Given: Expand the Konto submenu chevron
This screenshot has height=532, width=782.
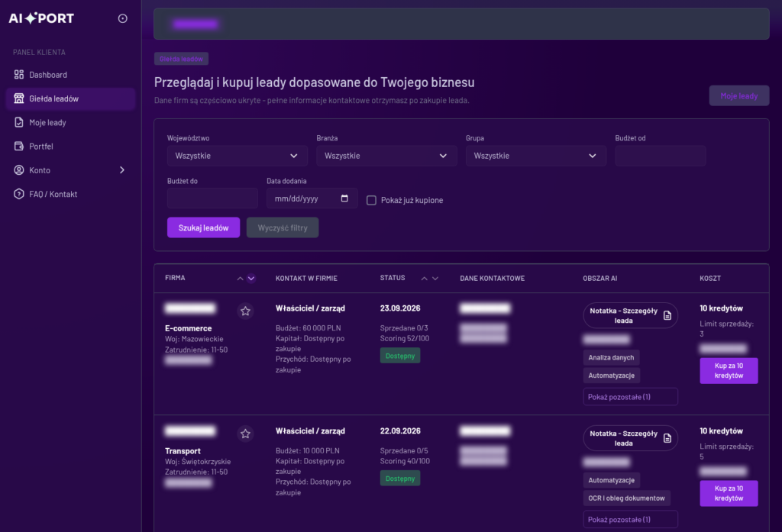Looking at the screenshot, I should pos(122,170).
